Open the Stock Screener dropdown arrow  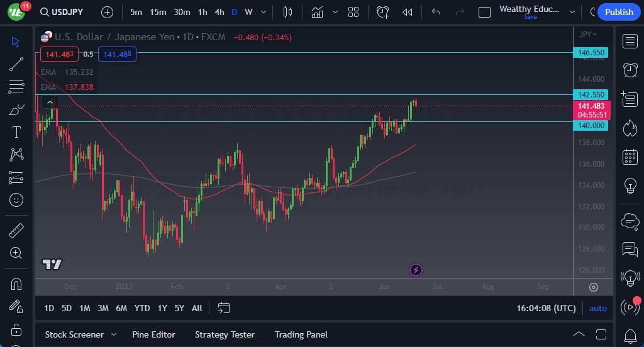point(115,334)
